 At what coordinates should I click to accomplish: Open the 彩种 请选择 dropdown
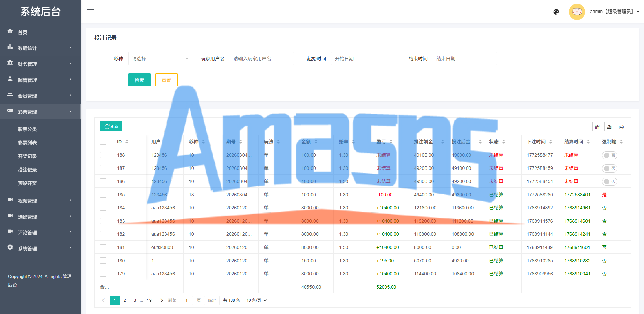coord(160,59)
